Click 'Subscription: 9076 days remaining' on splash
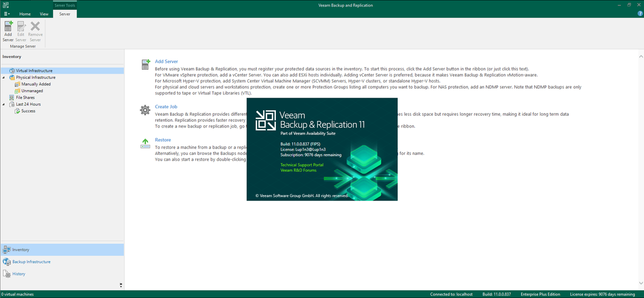This screenshot has height=298, width=644. [x=310, y=155]
